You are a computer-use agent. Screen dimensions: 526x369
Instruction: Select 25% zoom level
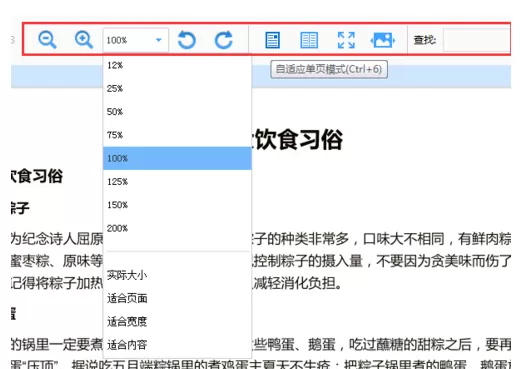[177, 89]
